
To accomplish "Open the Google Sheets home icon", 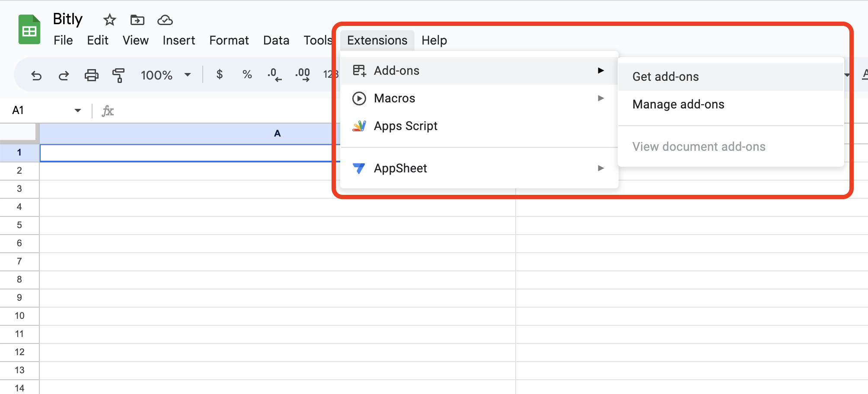I will pyautogui.click(x=29, y=30).
